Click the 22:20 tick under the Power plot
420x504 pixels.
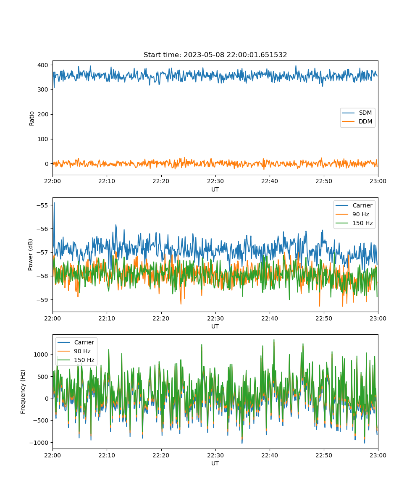[x=161, y=318]
